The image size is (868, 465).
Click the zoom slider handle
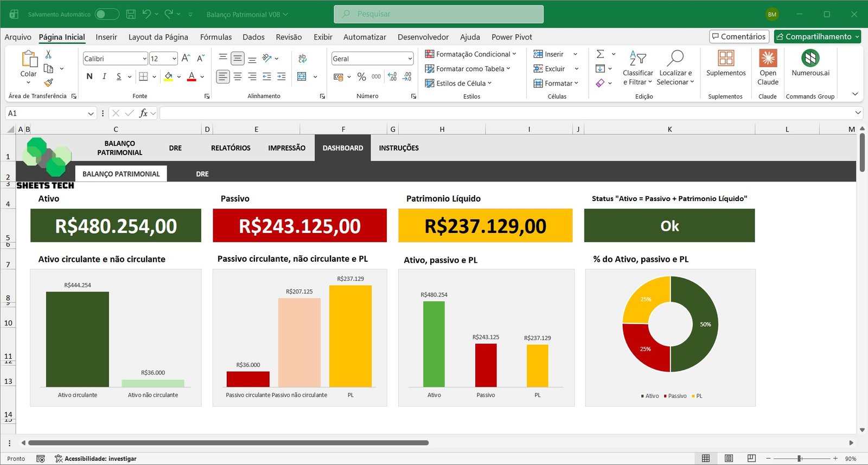(x=799, y=458)
